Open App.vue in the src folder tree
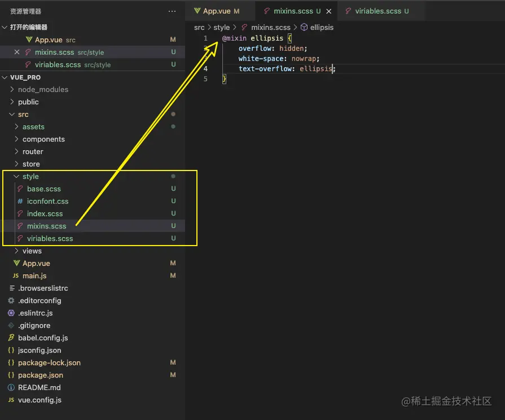Image resolution: width=505 pixels, height=420 pixels. (x=93, y=263)
